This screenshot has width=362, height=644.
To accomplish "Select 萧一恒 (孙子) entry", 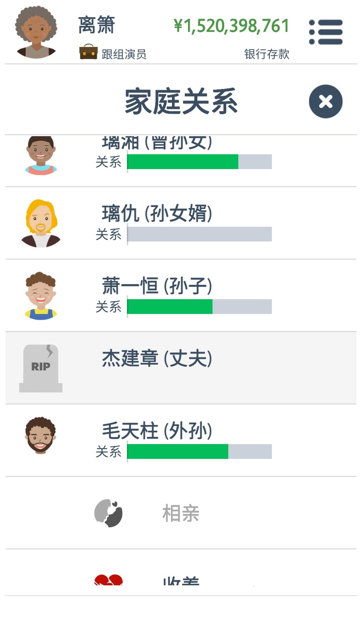I will click(x=181, y=296).
